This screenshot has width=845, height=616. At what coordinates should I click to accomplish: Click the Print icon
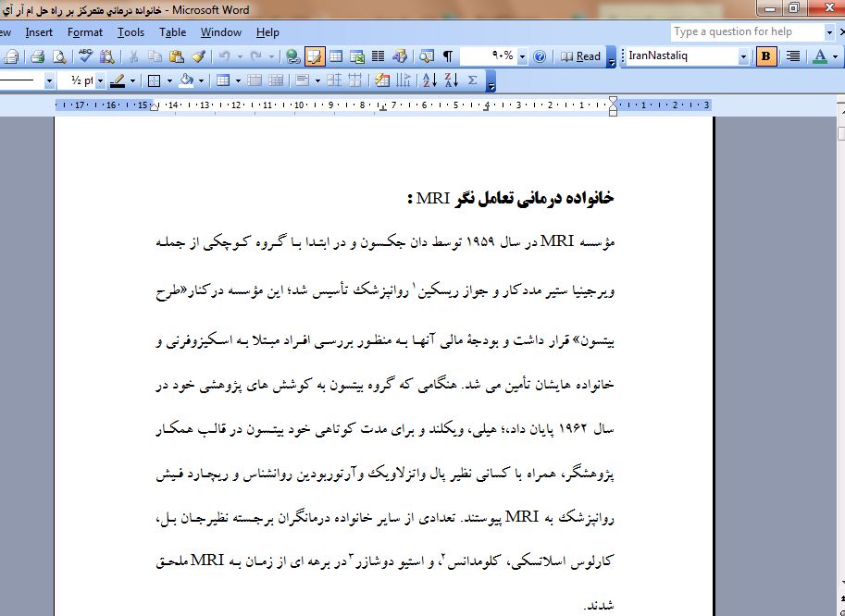click(x=38, y=56)
